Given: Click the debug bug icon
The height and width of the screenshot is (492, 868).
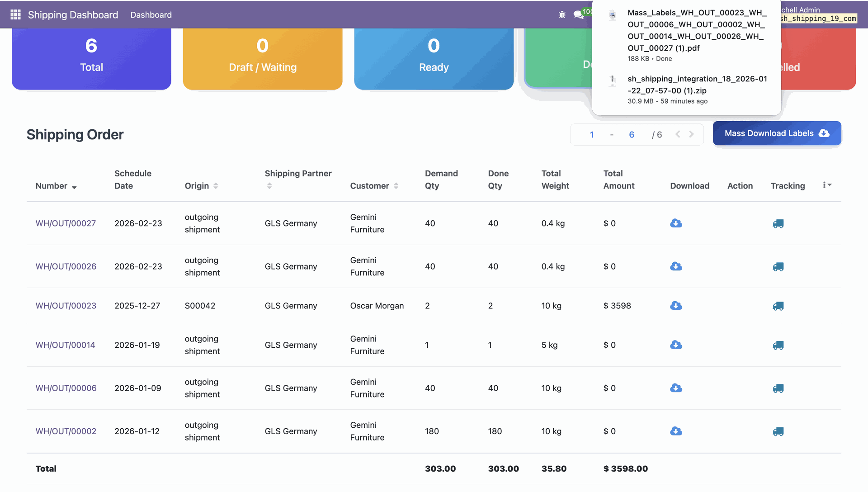Looking at the screenshot, I should [x=562, y=15].
